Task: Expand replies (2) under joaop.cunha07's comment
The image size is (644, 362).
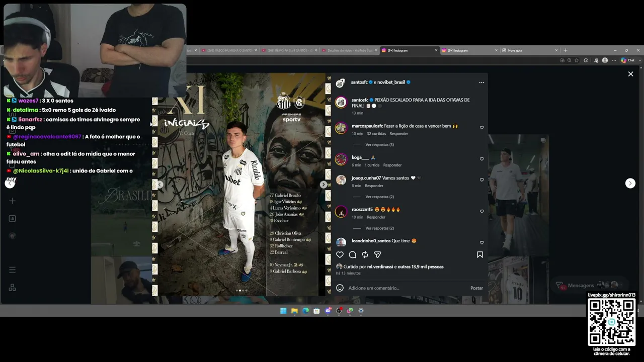Action: point(379,197)
